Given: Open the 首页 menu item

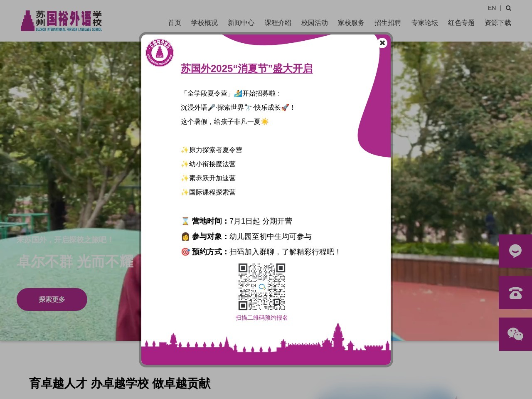Looking at the screenshot, I should click(x=174, y=23).
